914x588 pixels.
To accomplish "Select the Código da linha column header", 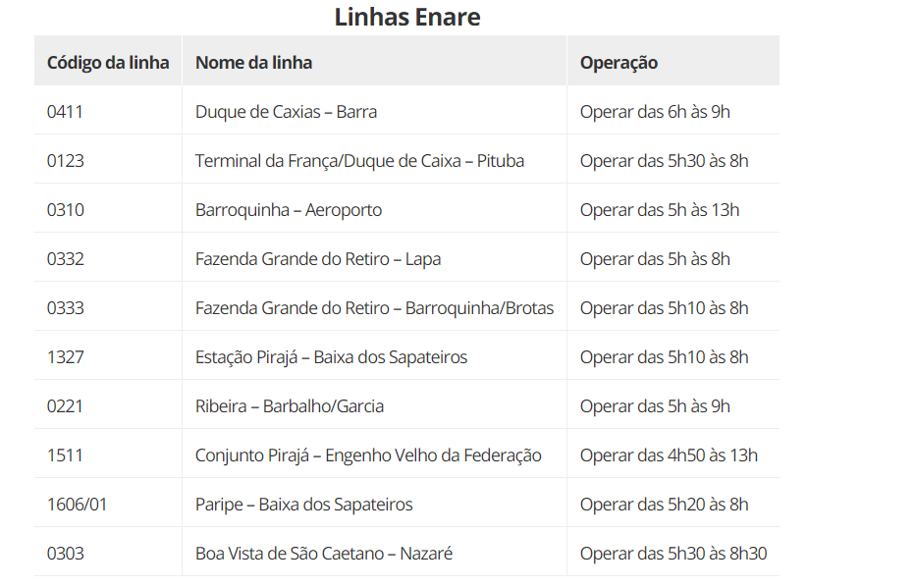I will [x=108, y=63].
